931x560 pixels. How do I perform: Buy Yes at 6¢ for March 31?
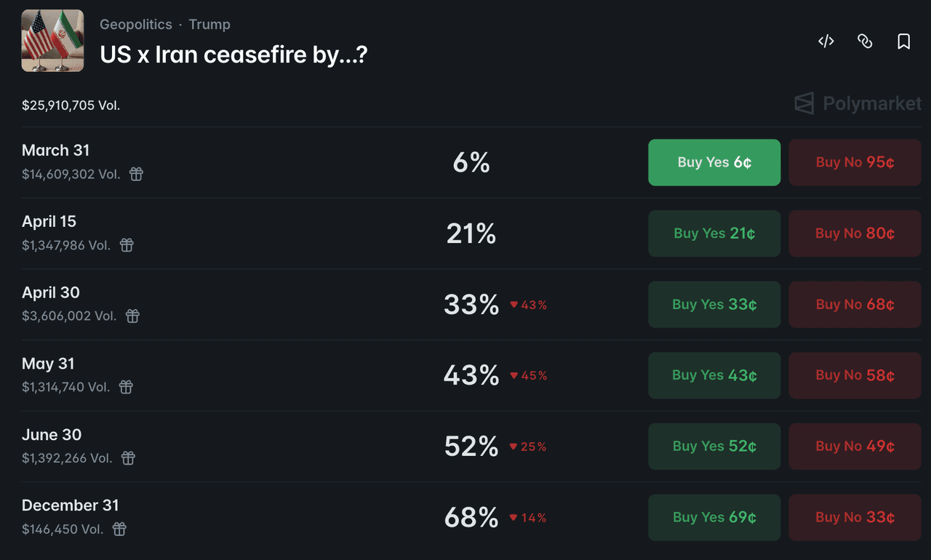714,162
